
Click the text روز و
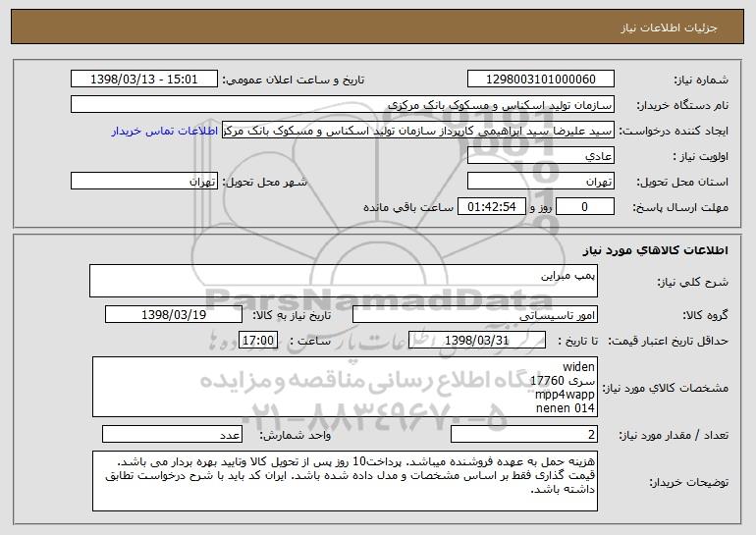click(x=540, y=207)
